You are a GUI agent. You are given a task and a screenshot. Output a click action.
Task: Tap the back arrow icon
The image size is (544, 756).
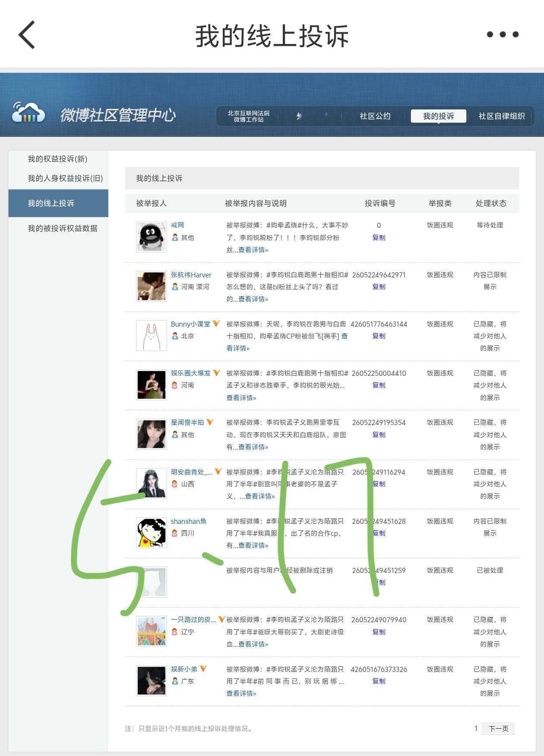[27, 35]
